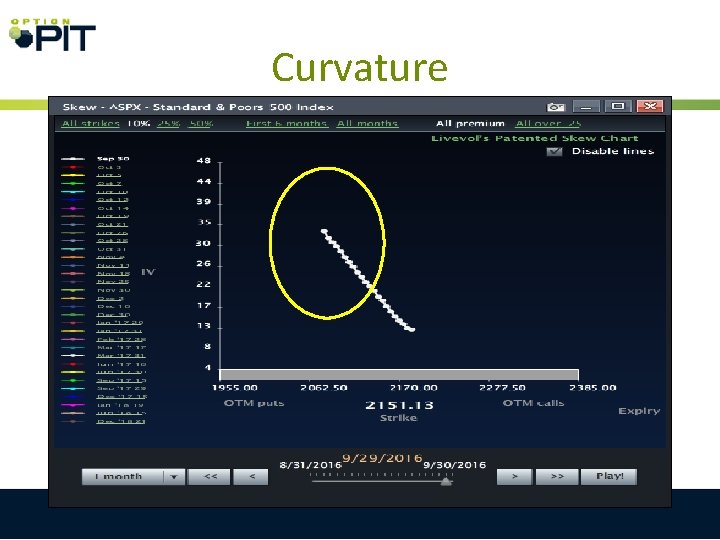Click the magenta Oct 14 legend marker
The height and width of the screenshot is (540, 720).
(x=73, y=208)
